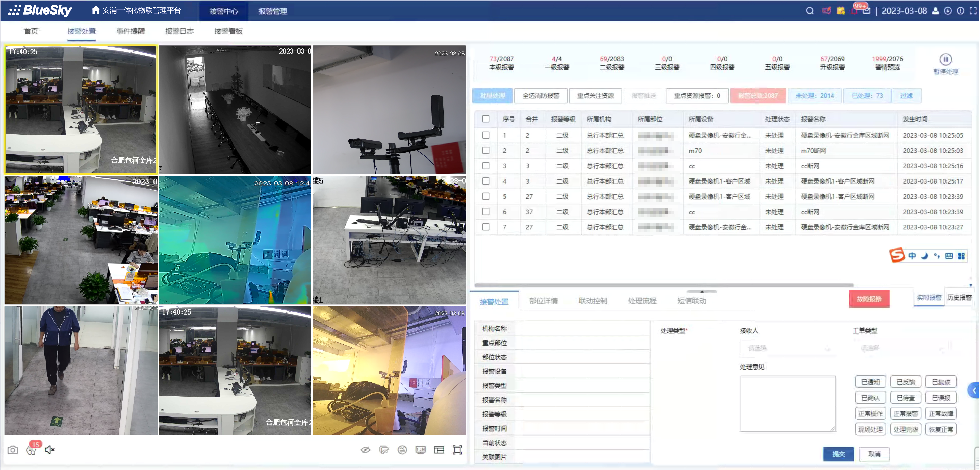This screenshot has height=470, width=980.
Task: Open the video grid layout icon
Action: click(439, 450)
